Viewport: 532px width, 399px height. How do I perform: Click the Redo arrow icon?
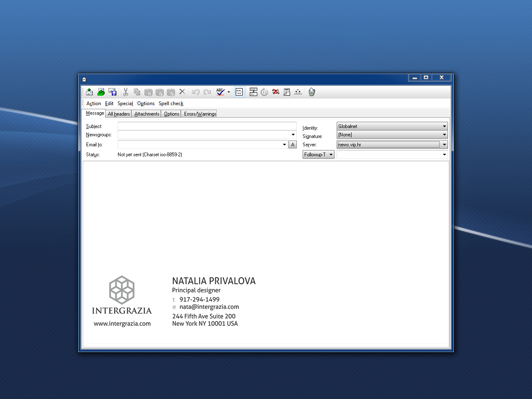207,92
